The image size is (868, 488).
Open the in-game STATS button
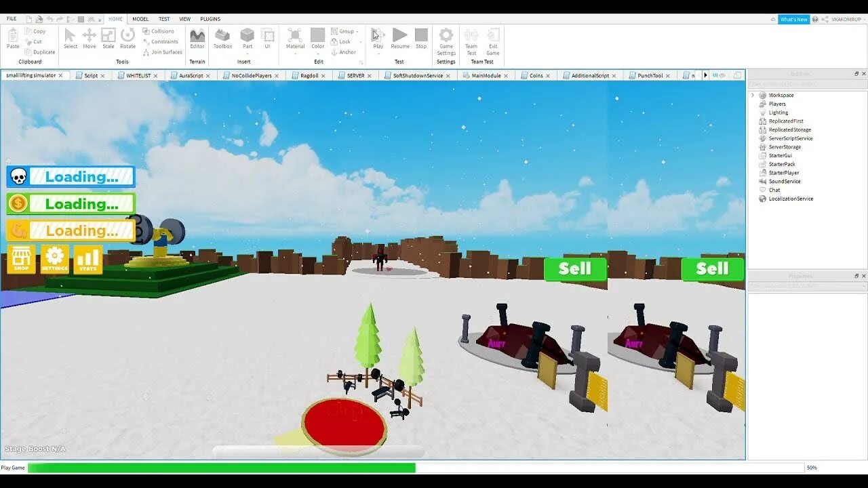click(88, 260)
